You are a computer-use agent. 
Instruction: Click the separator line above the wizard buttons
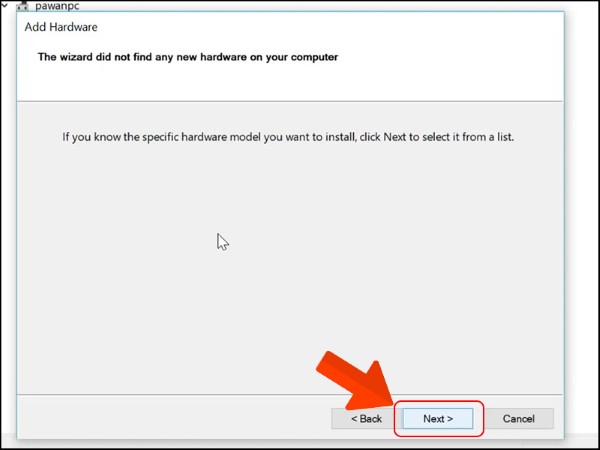200,395
